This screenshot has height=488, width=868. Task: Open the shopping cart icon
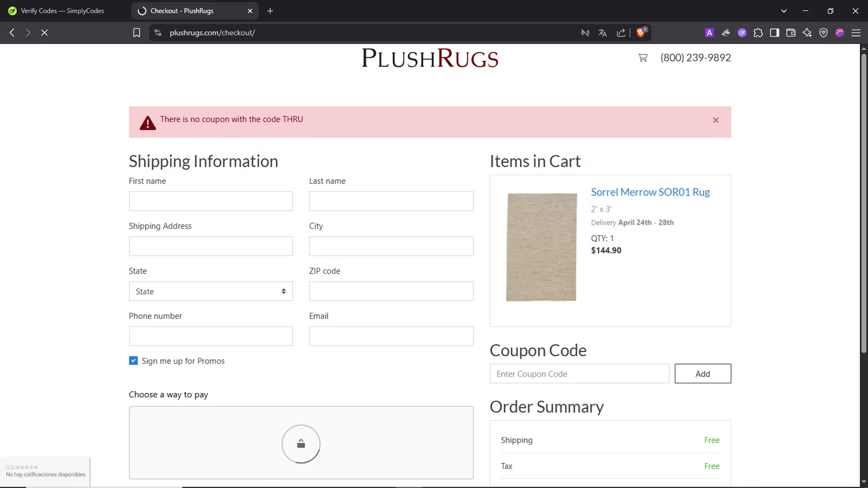[x=643, y=58]
